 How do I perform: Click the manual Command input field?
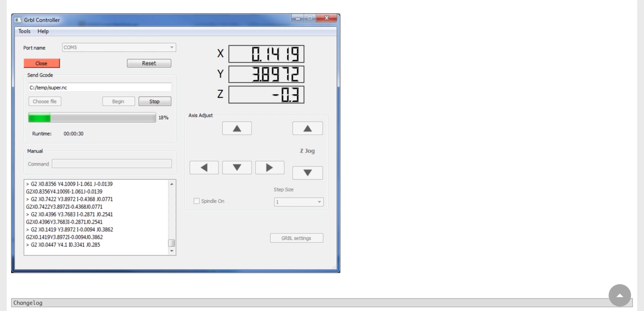111,163
